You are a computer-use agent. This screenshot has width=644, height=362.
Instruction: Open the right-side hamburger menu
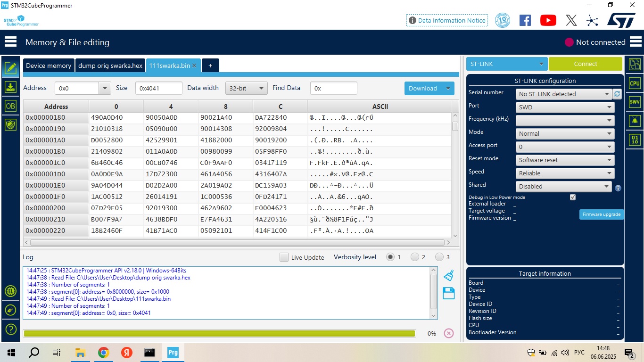[636, 42]
